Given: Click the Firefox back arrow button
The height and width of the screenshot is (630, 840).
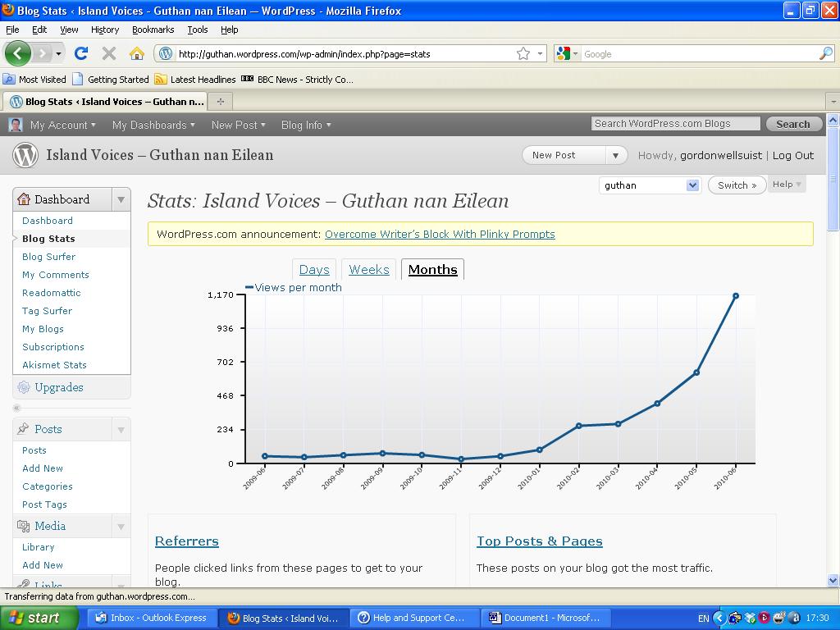Looking at the screenshot, I should point(18,53).
